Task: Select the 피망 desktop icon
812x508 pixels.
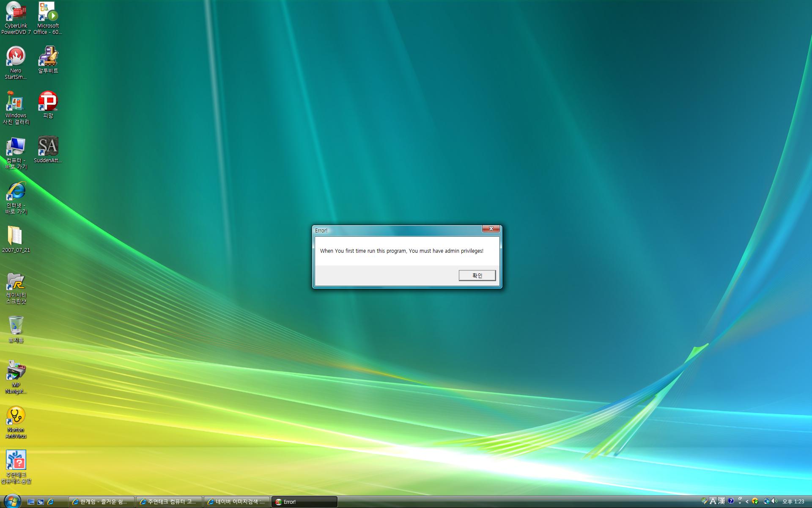Action: pos(48,105)
